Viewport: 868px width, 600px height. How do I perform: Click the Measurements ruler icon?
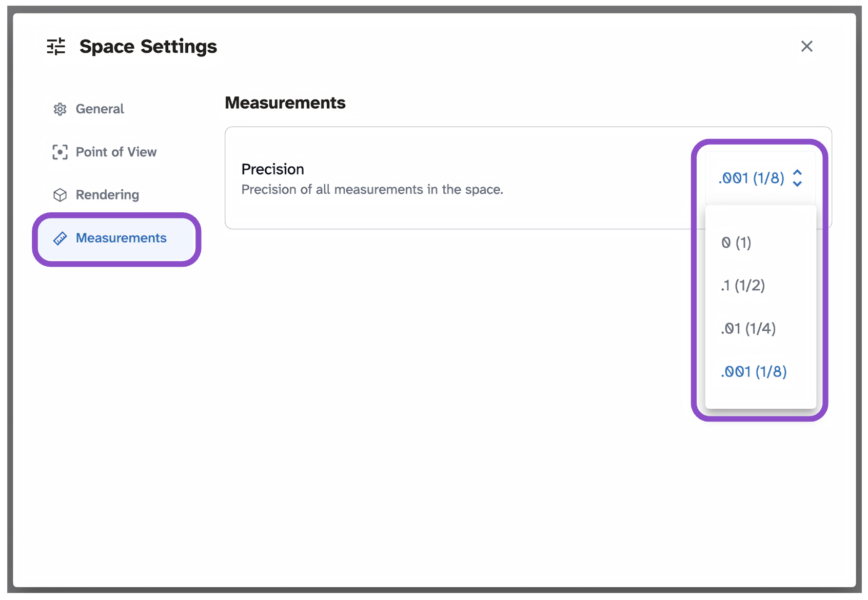(60, 238)
